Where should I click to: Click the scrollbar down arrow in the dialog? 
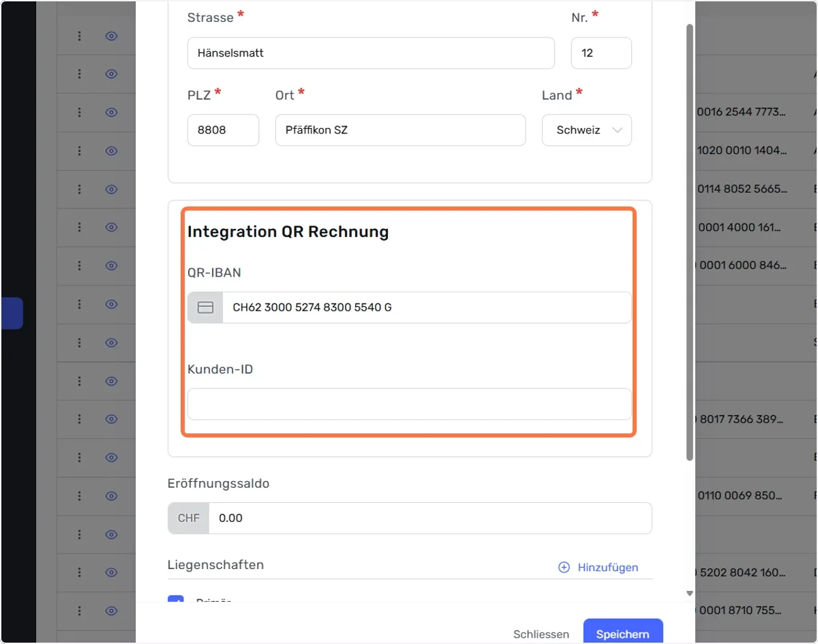click(689, 594)
